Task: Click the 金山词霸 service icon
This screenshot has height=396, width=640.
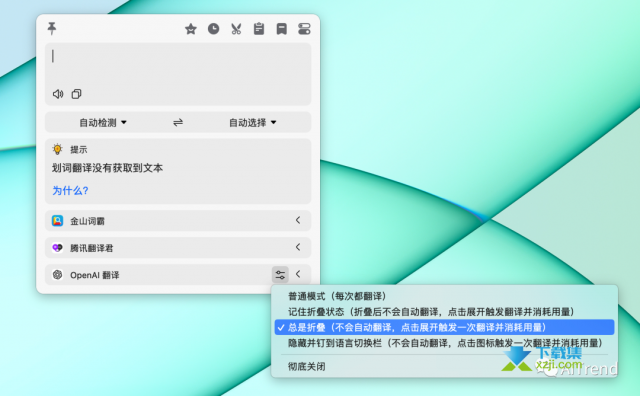Action: coord(58,221)
